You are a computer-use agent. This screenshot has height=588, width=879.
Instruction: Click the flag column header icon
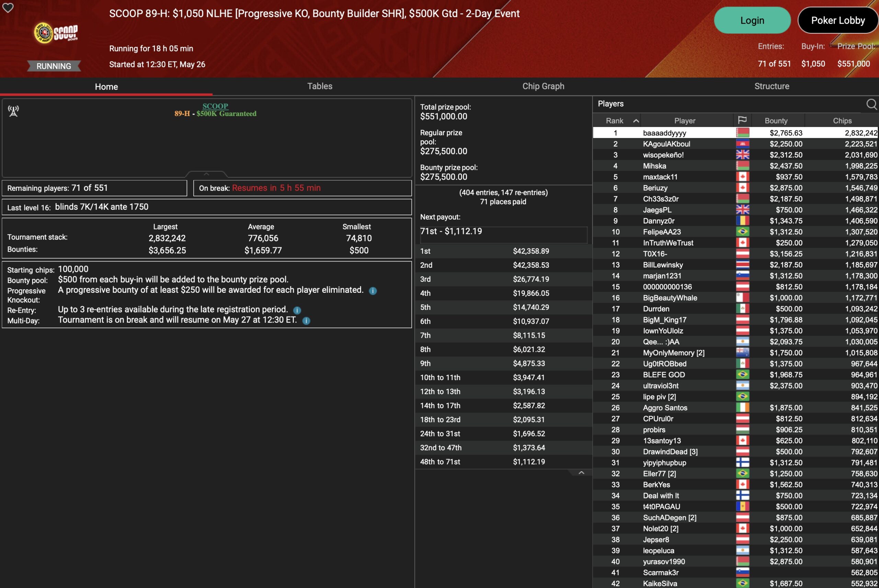tap(742, 120)
